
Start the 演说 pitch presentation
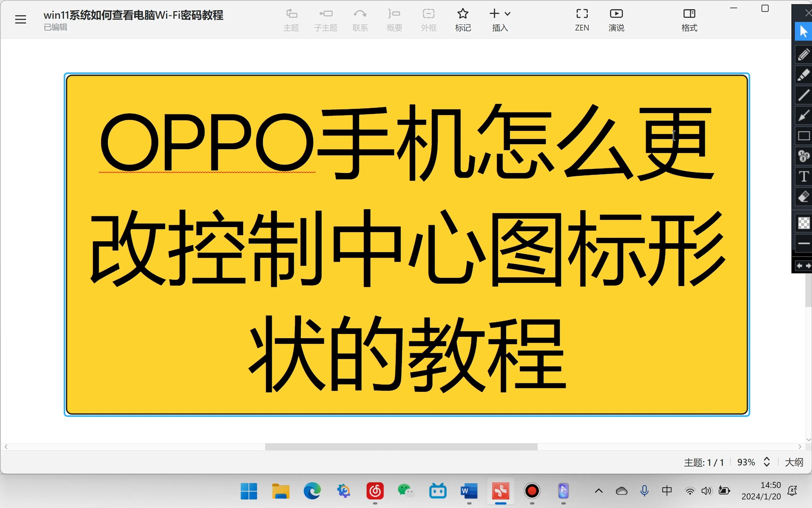click(x=616, y=20)
